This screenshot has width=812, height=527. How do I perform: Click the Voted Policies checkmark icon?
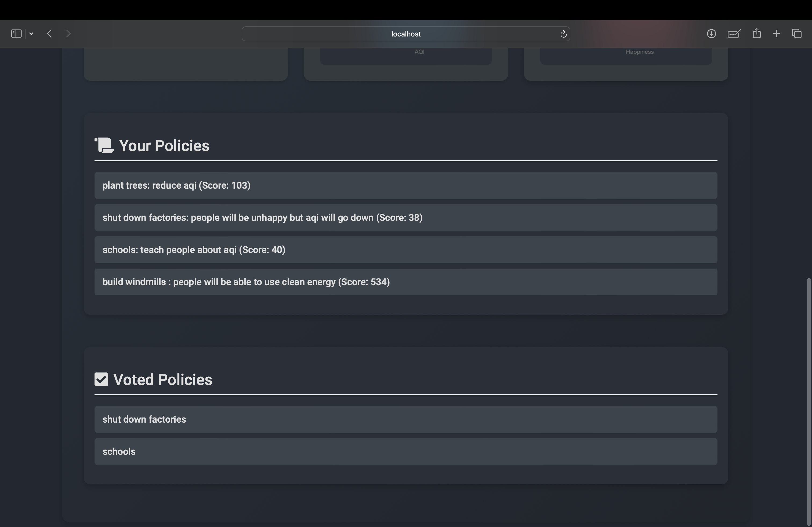101,379
